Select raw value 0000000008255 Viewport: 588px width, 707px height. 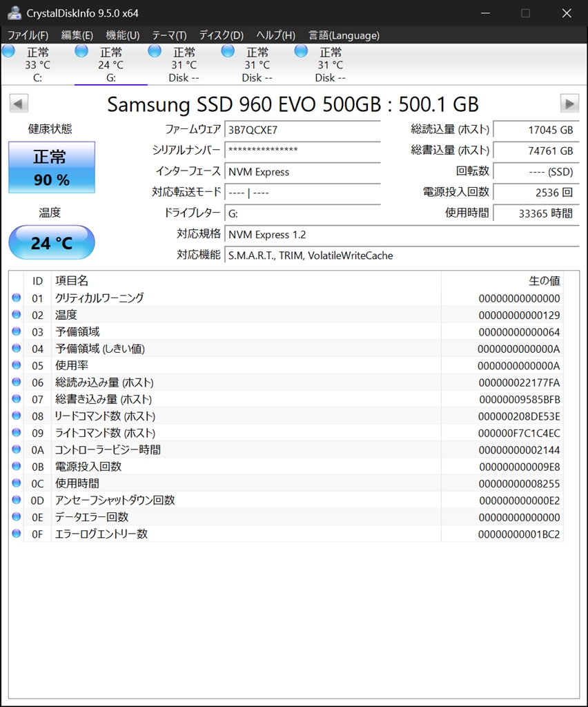(x=519, y=484)
